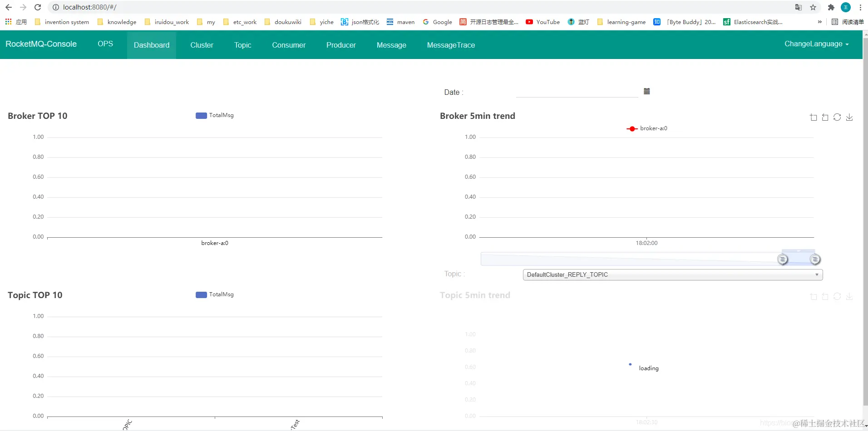Open YouTube bookmark
This screenshot has height=431, width=868.
(x=542, y=22)
